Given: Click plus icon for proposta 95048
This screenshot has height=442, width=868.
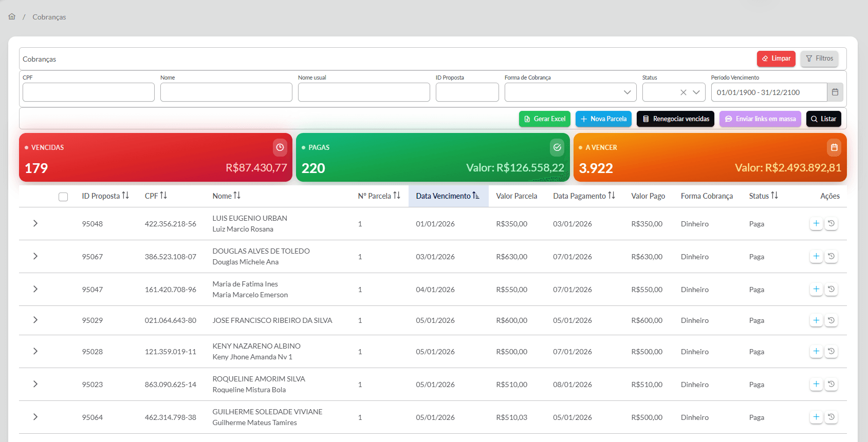Looking at the screenshot, I should 816,223.
